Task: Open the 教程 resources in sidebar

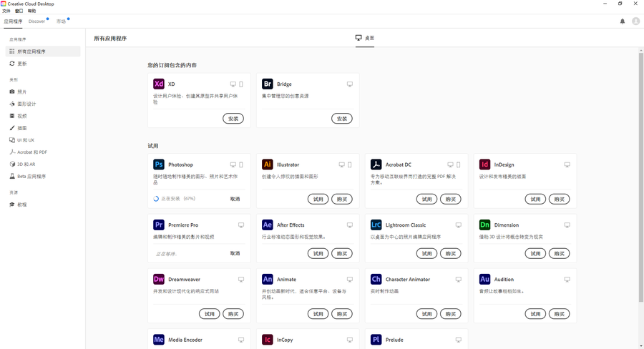Action: [22, 205]
